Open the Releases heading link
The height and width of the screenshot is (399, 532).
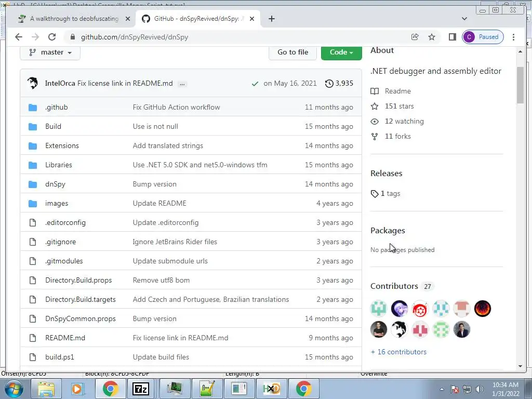[x=387, y=174]
